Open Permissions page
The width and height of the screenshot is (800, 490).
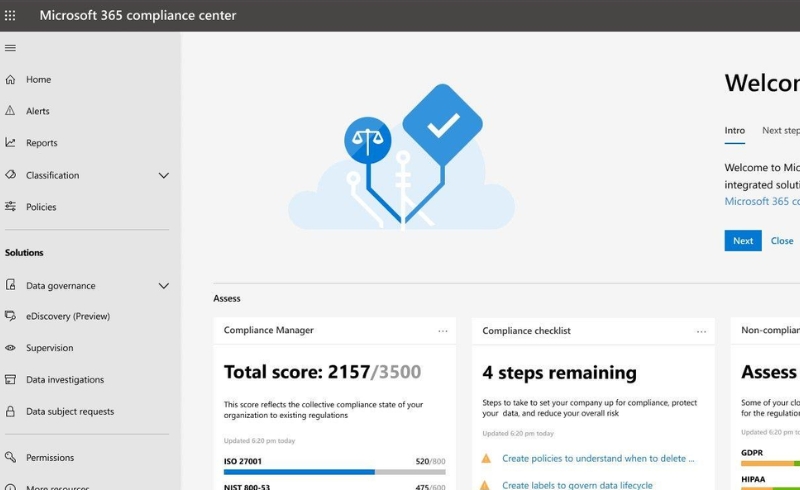click(x=50, y=457)
